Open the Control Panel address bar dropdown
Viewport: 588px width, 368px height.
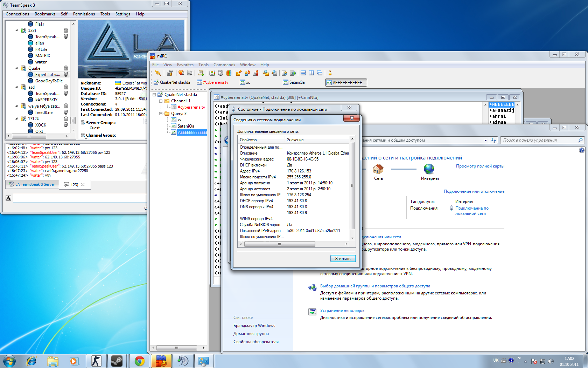[x=485, y=140]
